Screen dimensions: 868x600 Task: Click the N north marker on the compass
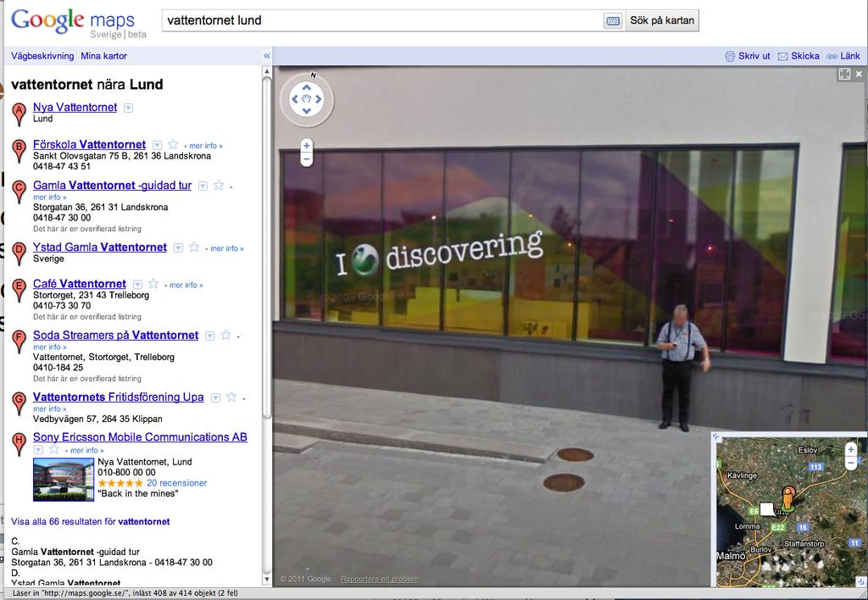coord(314,75)
